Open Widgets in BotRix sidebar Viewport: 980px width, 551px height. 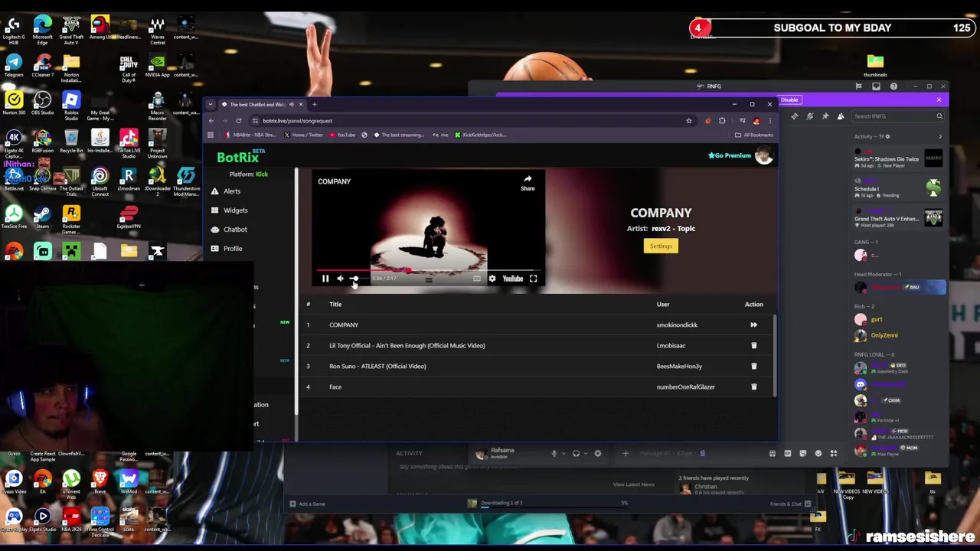click(x=235, y=210)
